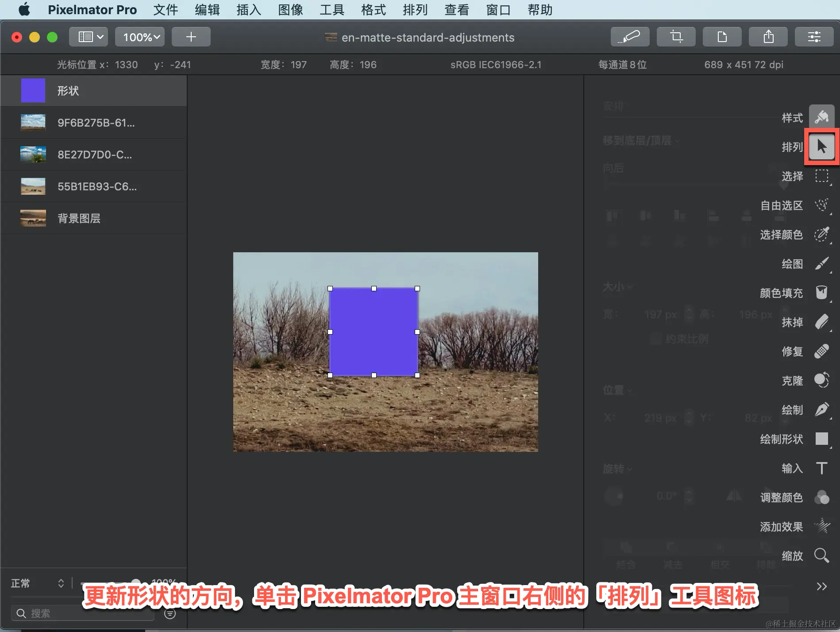Click the purple 形状 layer thumbnail

pyautogui.click(x=33, y=91)
